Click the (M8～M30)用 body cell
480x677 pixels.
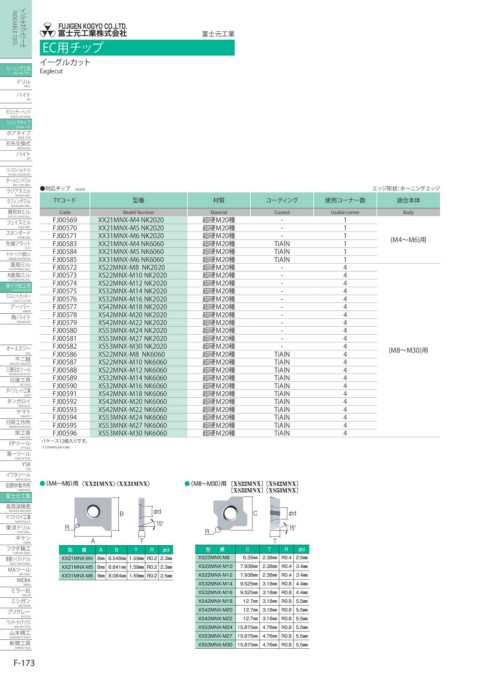pos(408,351)
